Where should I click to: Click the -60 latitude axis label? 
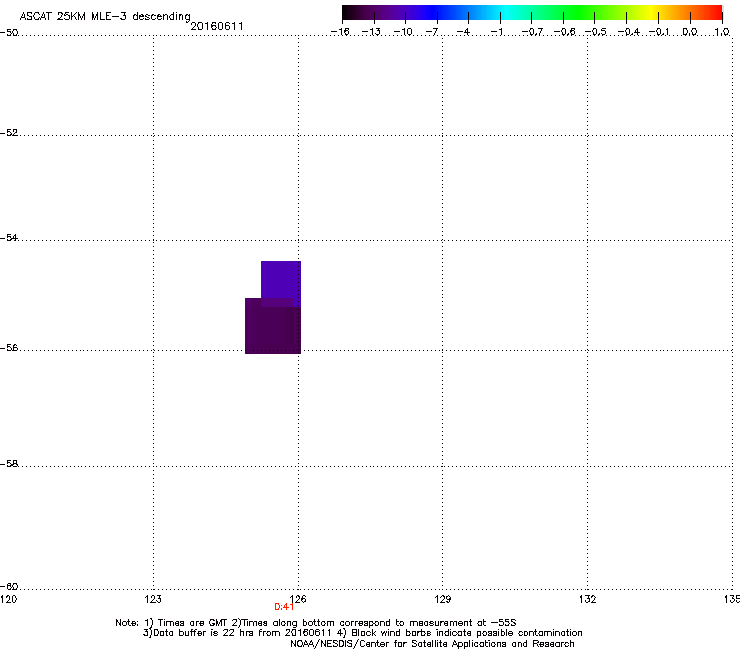pyautogui.click(x=9, y=587)
